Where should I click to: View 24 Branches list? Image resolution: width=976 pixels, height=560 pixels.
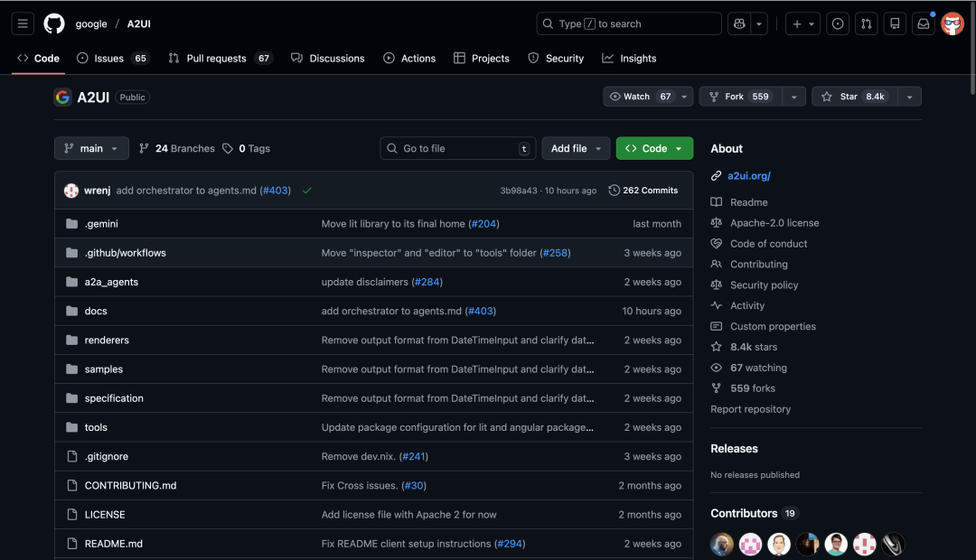point(177,148)
